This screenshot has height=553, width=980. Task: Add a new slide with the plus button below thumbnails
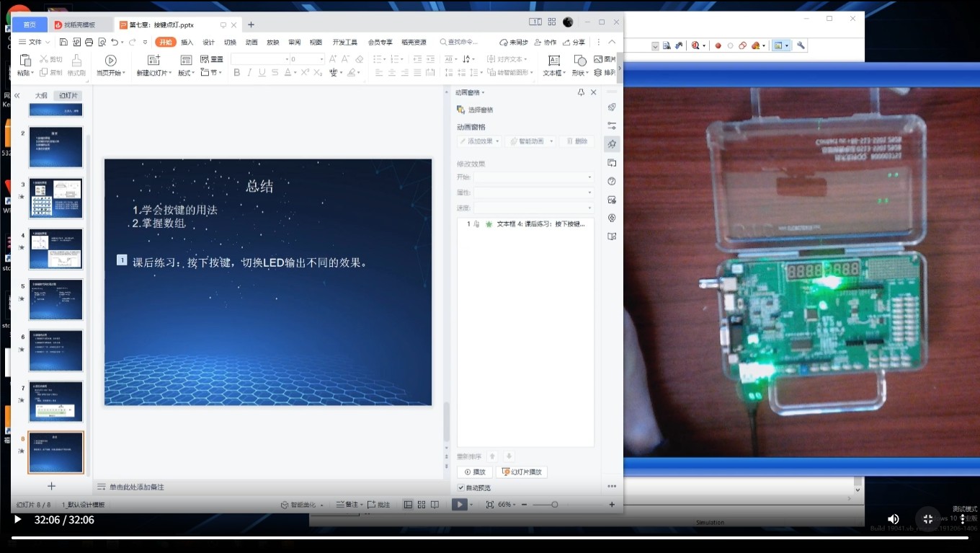[51, 486]
